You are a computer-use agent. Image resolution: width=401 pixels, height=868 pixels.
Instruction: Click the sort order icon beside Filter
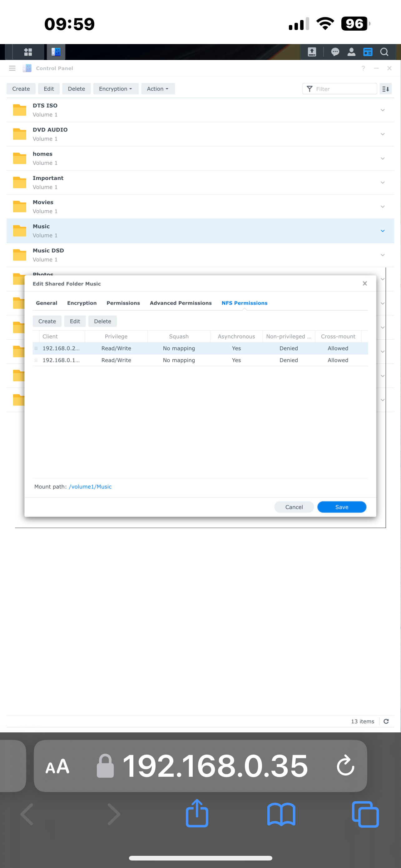(x=385, y=89)
